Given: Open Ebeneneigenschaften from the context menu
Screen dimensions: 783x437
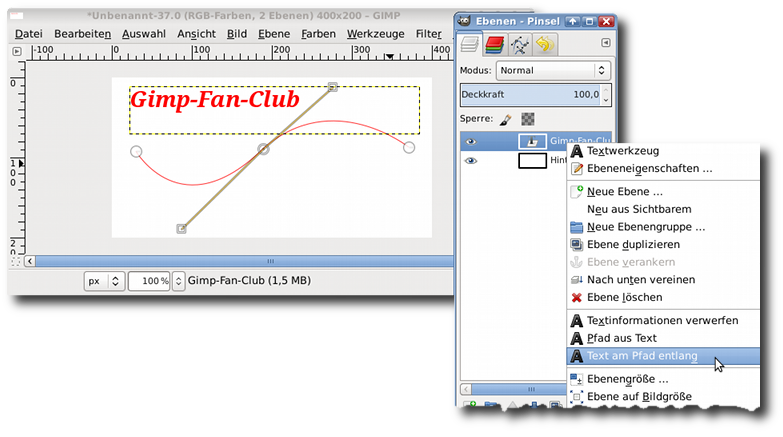Looking at the screenshot, I should tap(663, 168).
